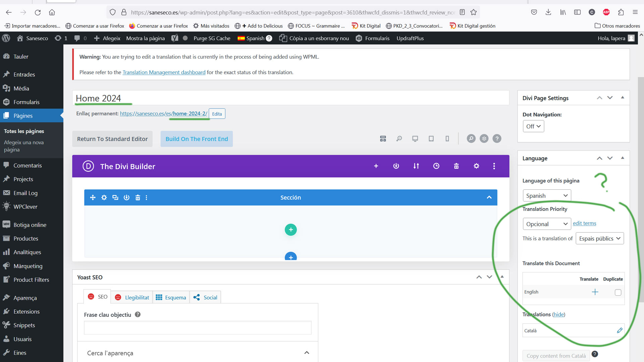Bookmark this page with star icon

[474, 12]
